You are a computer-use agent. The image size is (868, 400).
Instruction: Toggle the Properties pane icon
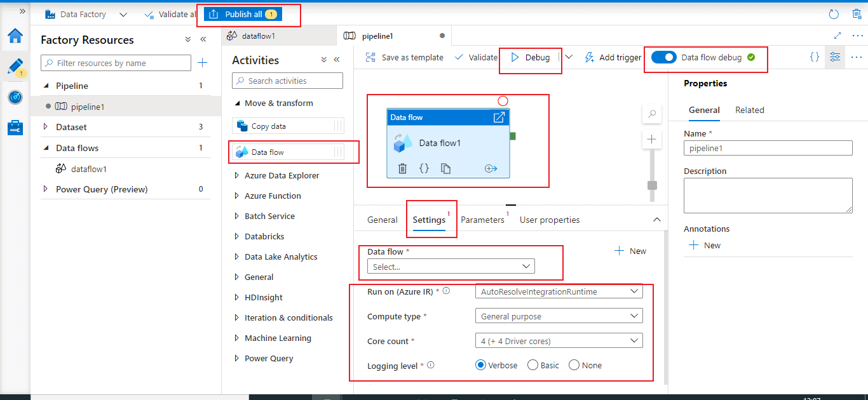pos(835,57)
